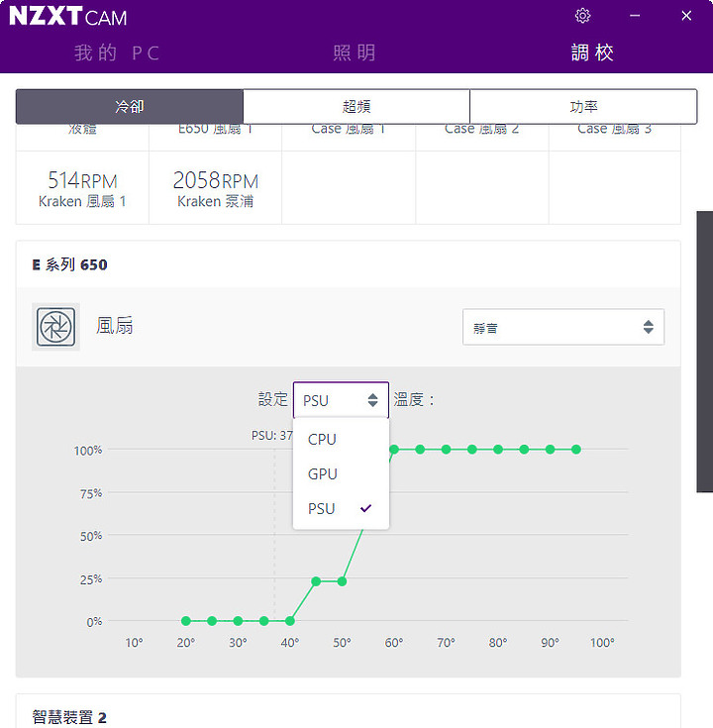Switch to the 我的 PC tab
Viewport: 713px width, 728px height.
pos(117,52)
